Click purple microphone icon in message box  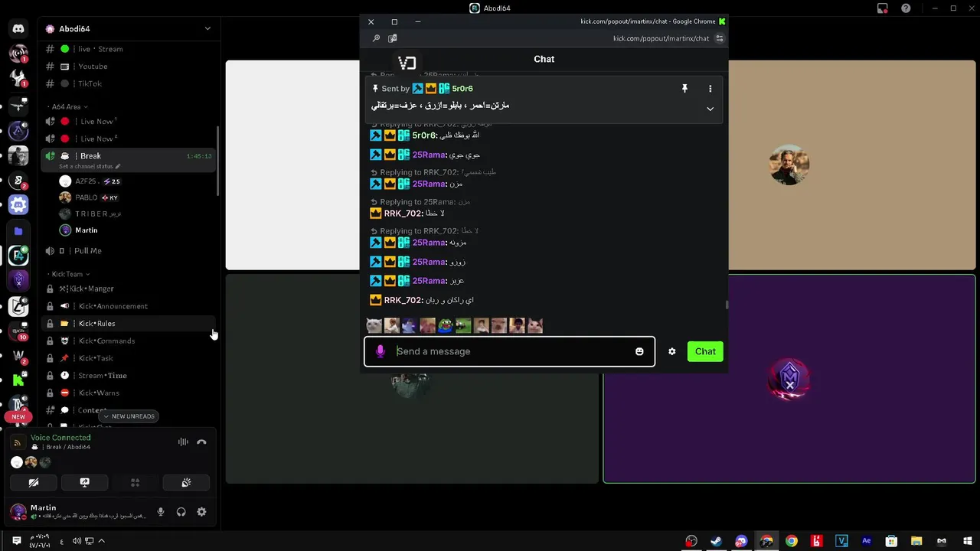pos(381,351)
